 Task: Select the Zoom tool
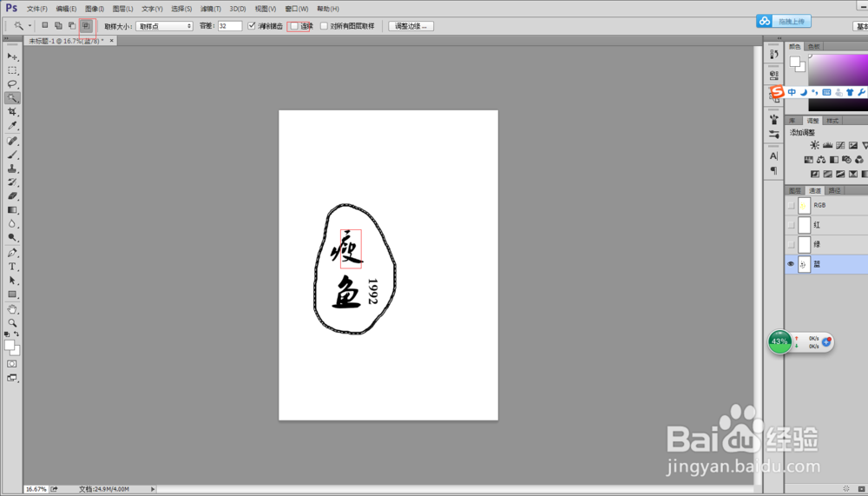(12, 322)
